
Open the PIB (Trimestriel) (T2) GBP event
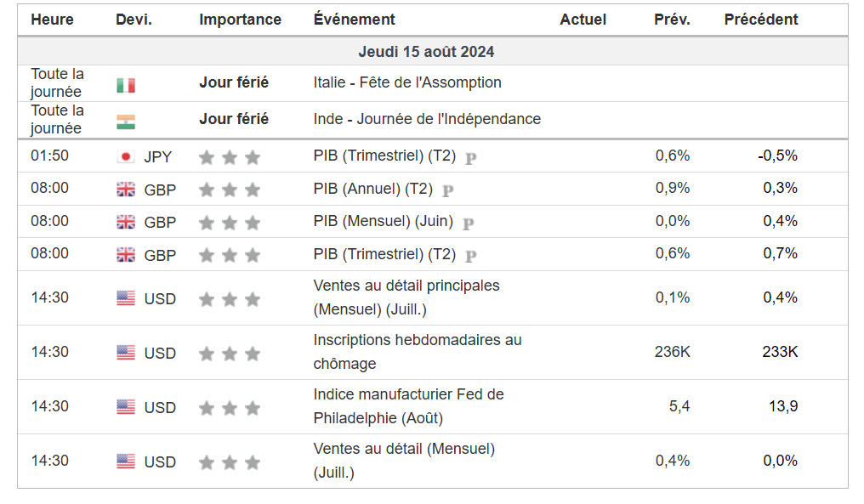point(384,254)
